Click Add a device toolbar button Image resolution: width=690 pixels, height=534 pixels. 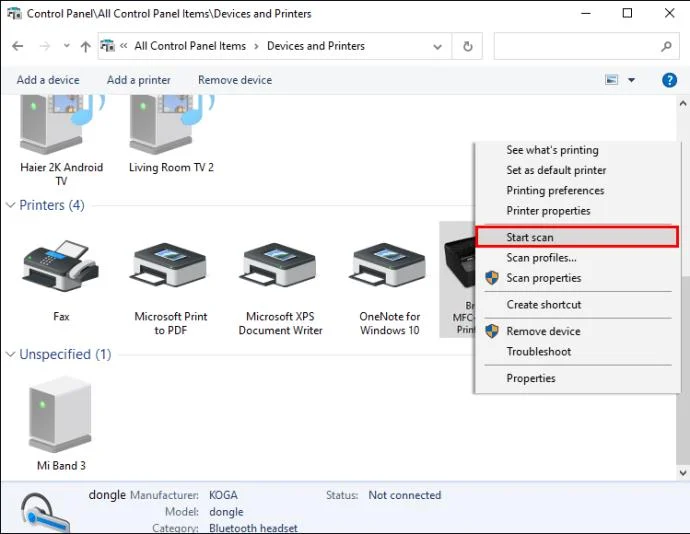[48, 80]
